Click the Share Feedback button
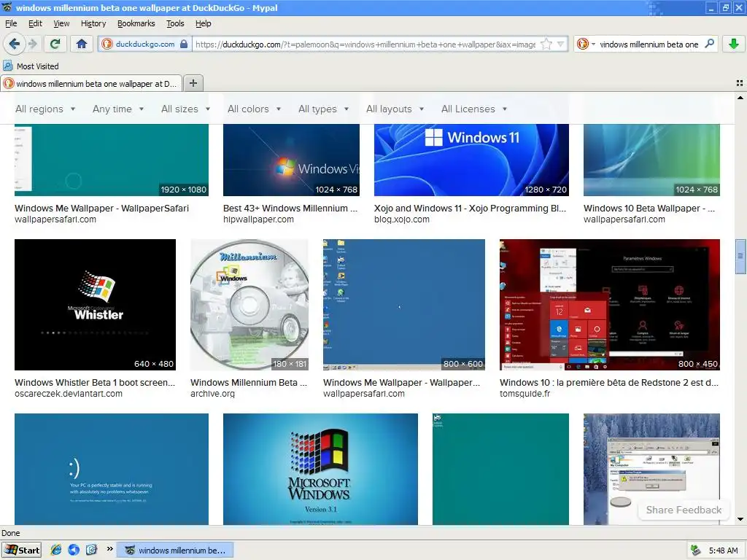Viewport: 747px width, 560px height. click(684, 510)
